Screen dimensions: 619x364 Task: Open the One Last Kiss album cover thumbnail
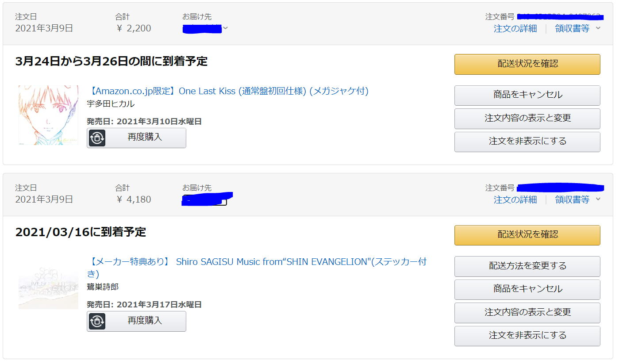click(48, 115)
